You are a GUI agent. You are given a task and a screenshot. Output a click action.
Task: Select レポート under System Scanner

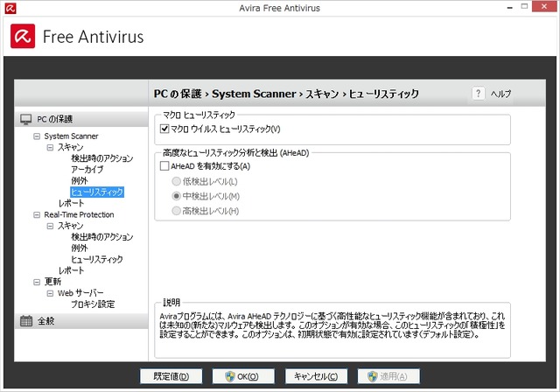tap(72, 203)
